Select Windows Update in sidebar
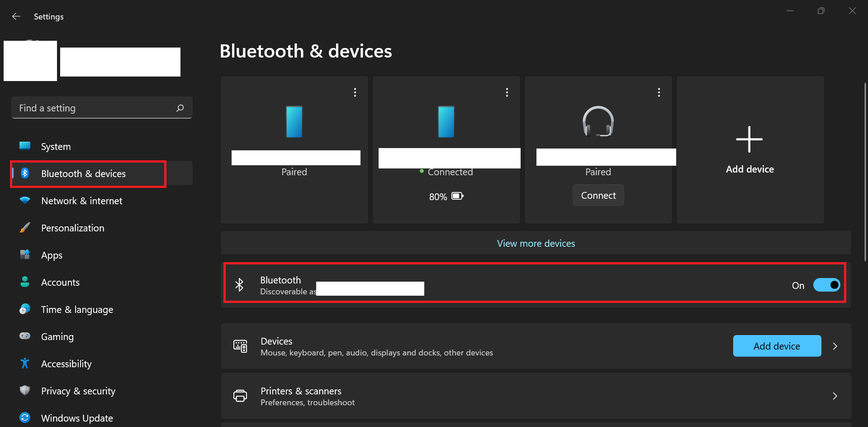 click(x=77, y=418)
